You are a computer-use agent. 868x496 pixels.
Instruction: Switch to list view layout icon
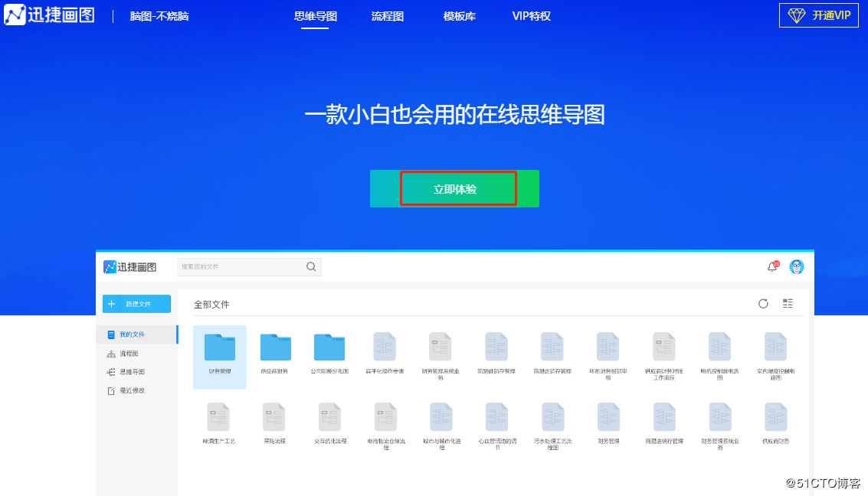tap(788, 303)
